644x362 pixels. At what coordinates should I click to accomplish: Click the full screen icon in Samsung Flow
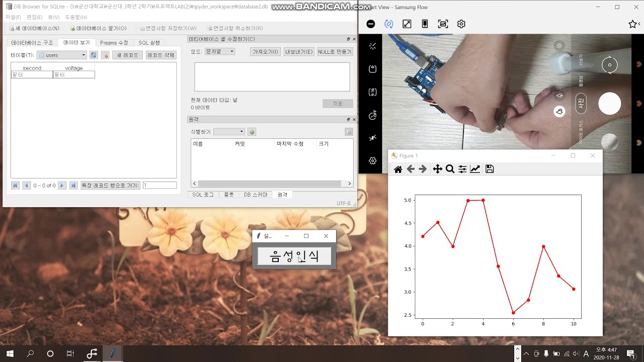(407, 24)
